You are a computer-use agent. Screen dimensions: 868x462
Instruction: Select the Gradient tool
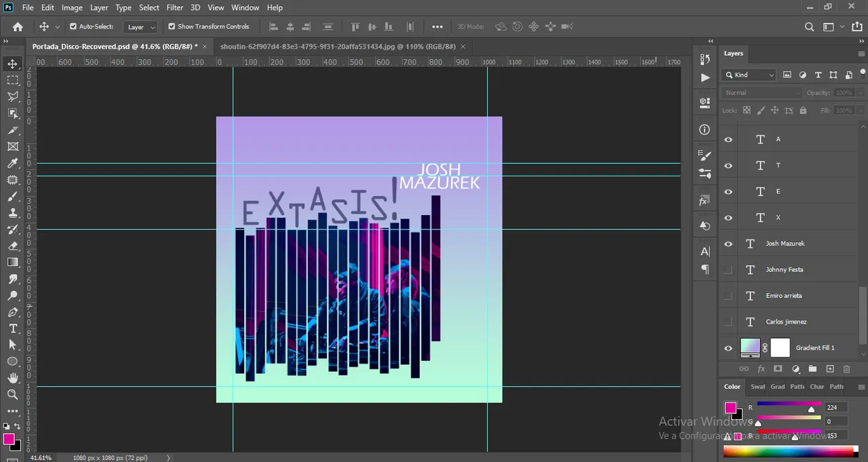click(13, 263)
